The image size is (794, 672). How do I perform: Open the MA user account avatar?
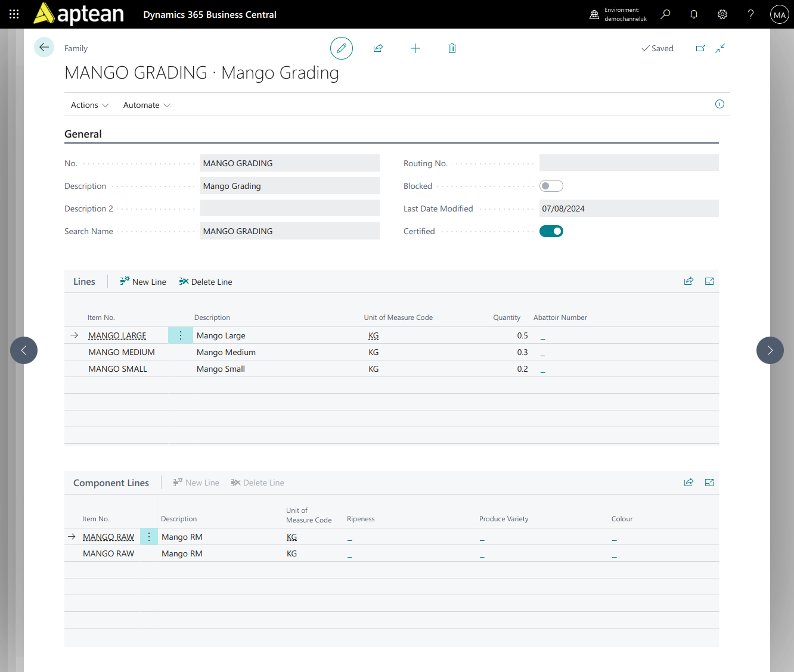tap(780, 14)
